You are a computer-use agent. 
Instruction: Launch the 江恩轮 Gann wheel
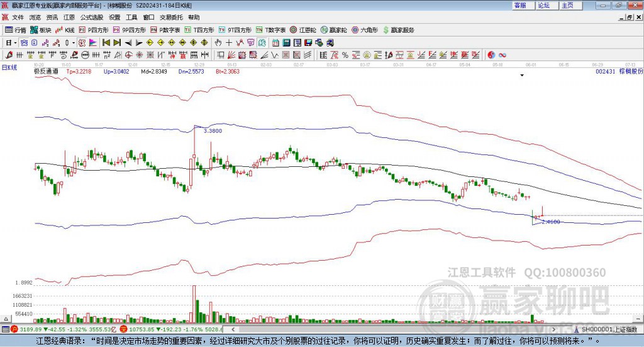click(303, 30)
